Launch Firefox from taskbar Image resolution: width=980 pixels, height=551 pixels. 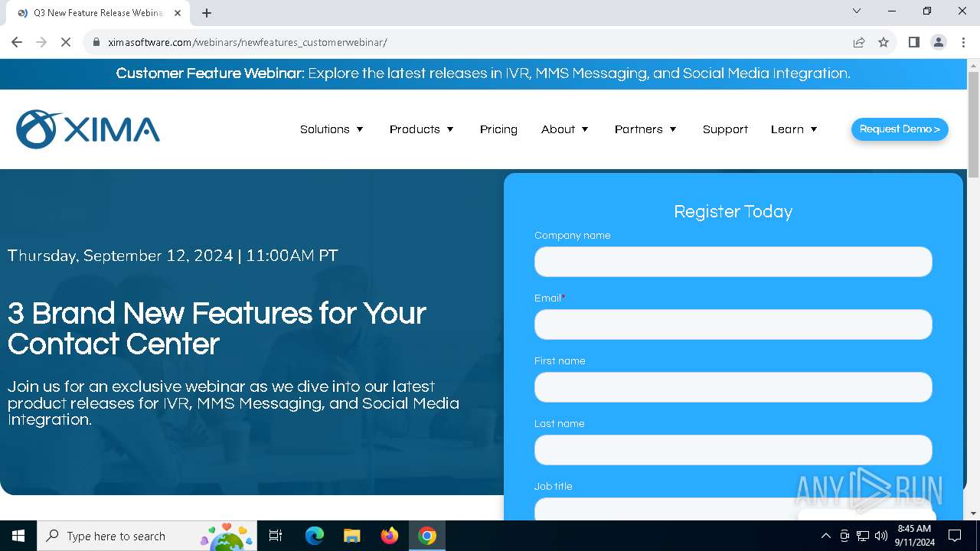390,536
